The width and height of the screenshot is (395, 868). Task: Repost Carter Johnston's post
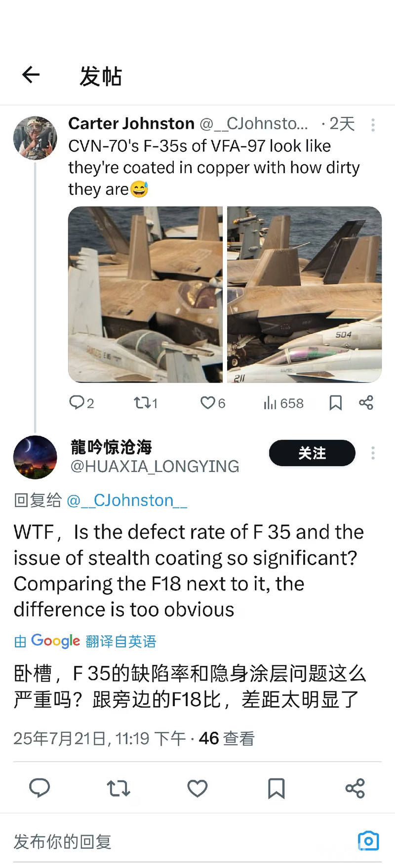click(146, 403)
